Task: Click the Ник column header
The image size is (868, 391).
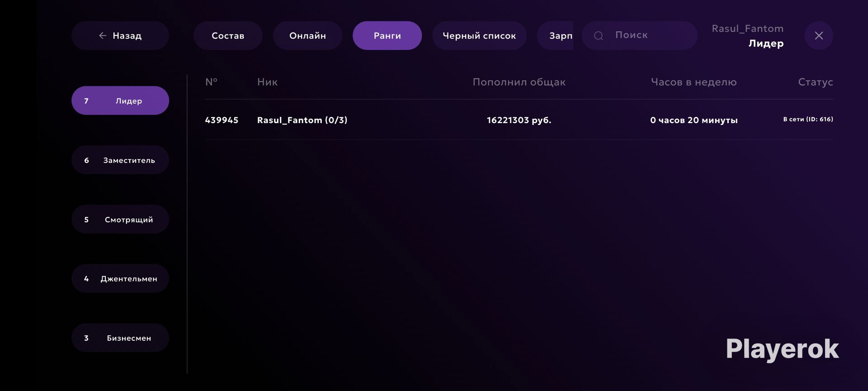Action: (267, 82)
